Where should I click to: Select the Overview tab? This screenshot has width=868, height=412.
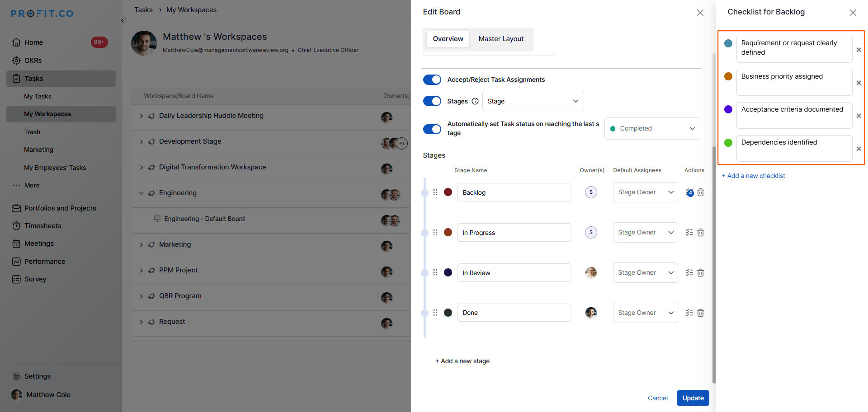[x=448, y=39]
